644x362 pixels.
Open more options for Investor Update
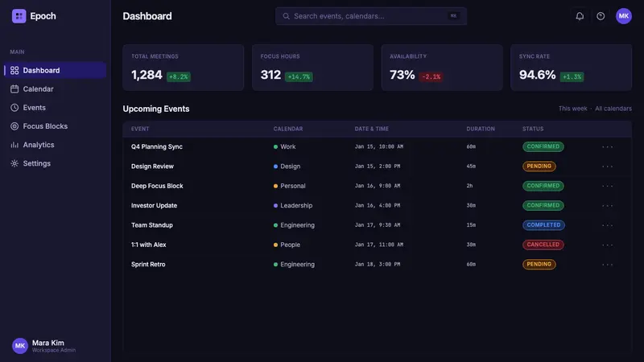point(607,206)
